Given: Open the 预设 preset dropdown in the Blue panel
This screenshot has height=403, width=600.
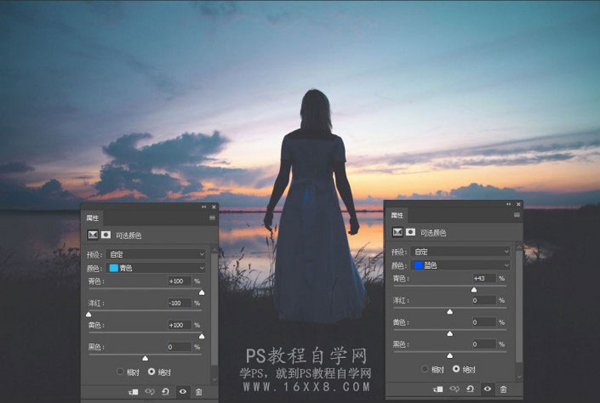Looking at the screenshot, I should coord(461,251).
